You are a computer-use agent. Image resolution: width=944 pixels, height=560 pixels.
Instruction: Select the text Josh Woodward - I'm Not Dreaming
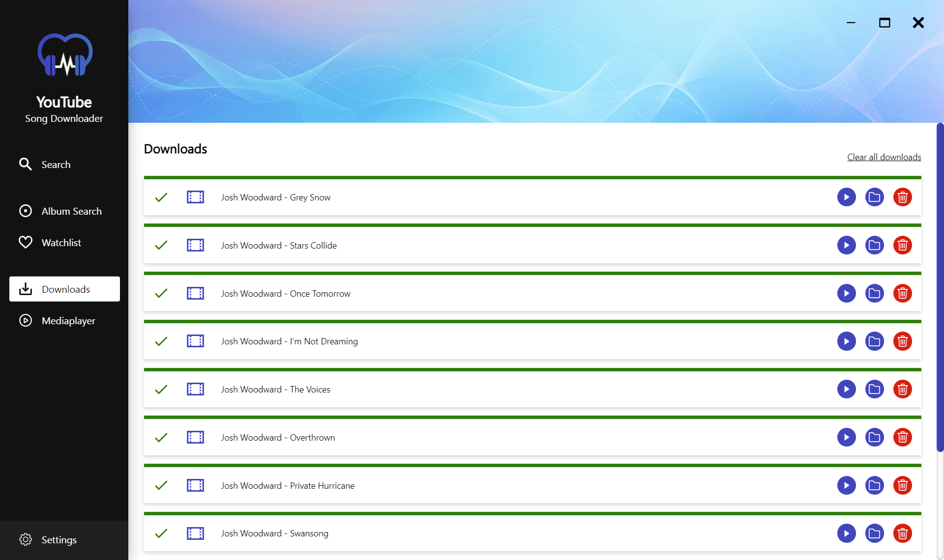coord(290,341)
